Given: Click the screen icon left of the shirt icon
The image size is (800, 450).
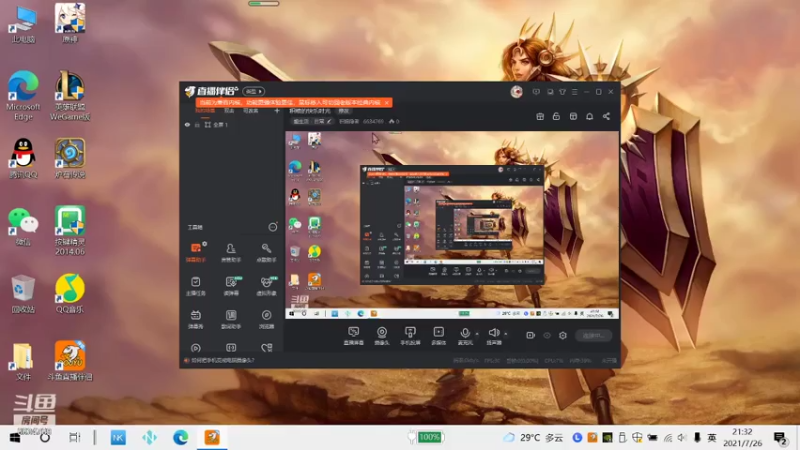Looking at the screenshot, I should (549, 92).
